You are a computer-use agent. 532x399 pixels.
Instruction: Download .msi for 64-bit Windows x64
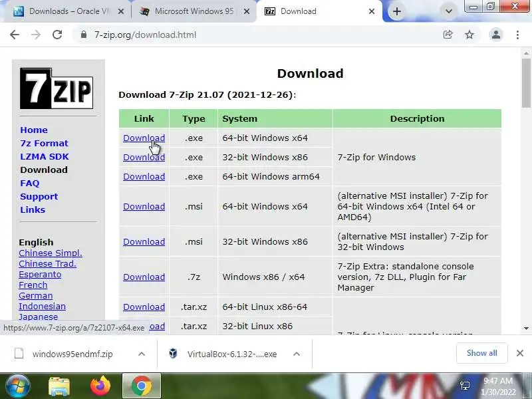pos(144,206)
